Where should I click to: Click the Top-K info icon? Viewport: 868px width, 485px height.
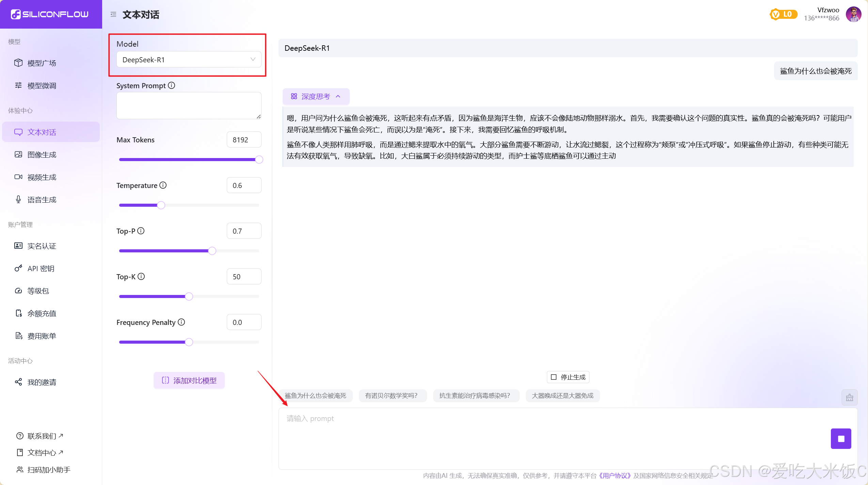[141, 277]
